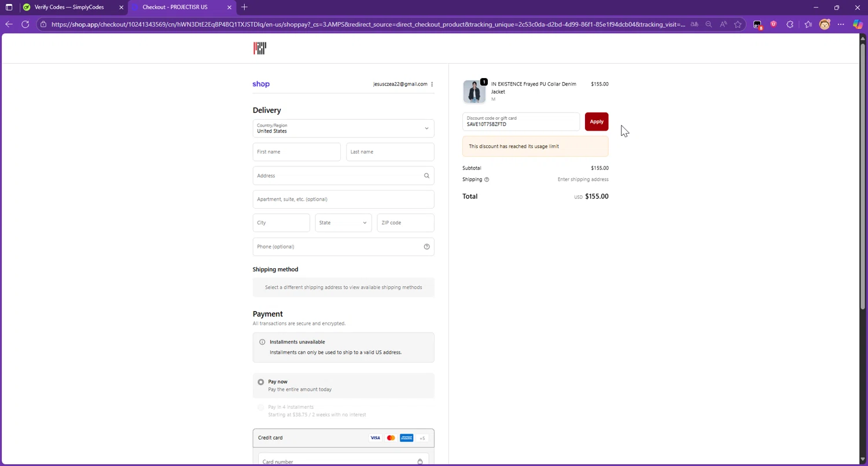
Task: Click into the City field
Action: [281, 223]
